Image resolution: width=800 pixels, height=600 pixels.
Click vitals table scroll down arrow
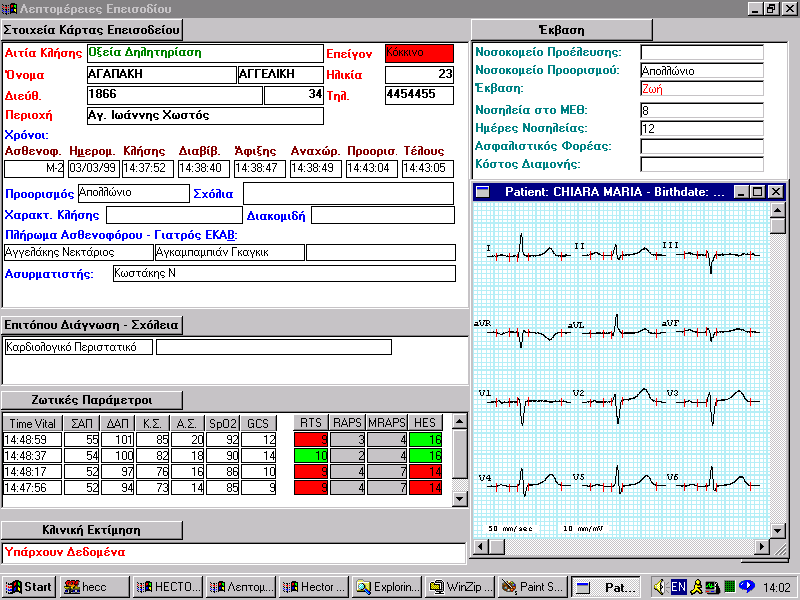[460, 498]
